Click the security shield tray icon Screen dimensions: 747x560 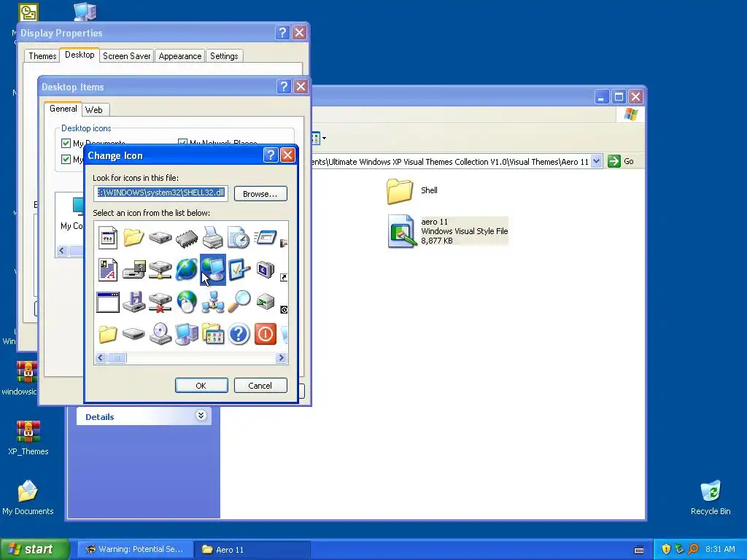pyautogui.click(x=666, y=550)
